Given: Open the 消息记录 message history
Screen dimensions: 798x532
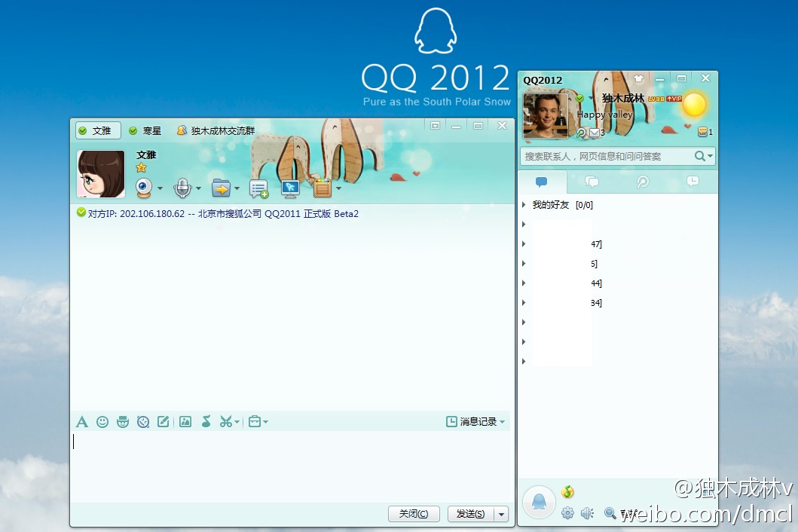Looking at the screenshot, I should [x=471, y=421].
